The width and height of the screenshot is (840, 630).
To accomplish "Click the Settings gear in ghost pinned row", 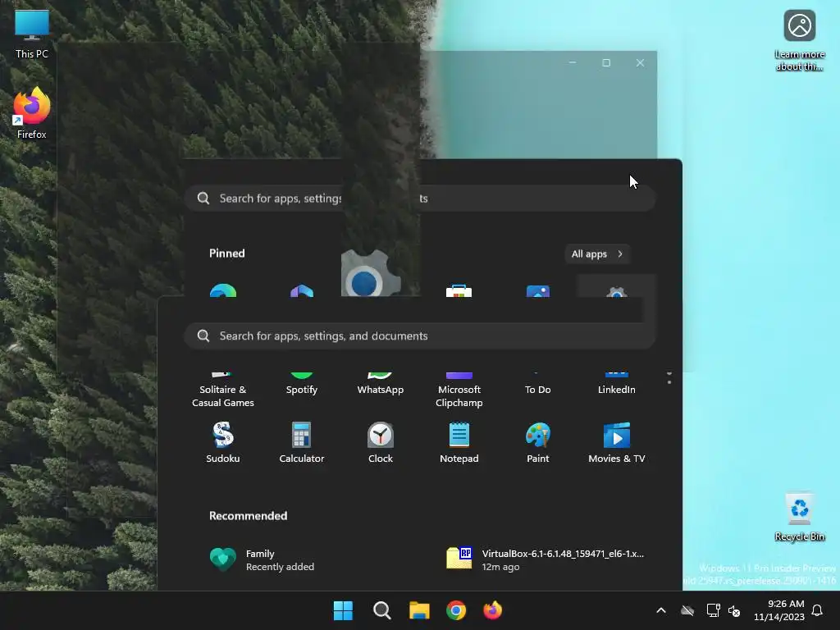I will click(x=617, y=291).
